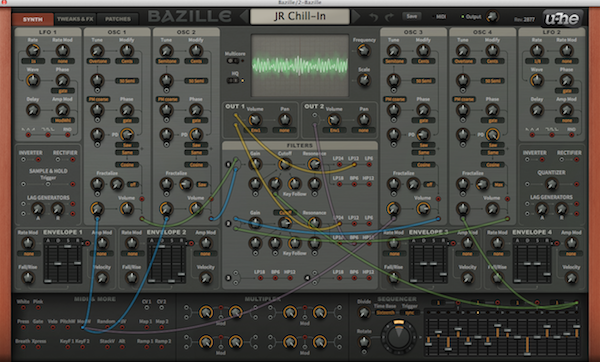Turn the Filter 1 Resonance knob

314,164
